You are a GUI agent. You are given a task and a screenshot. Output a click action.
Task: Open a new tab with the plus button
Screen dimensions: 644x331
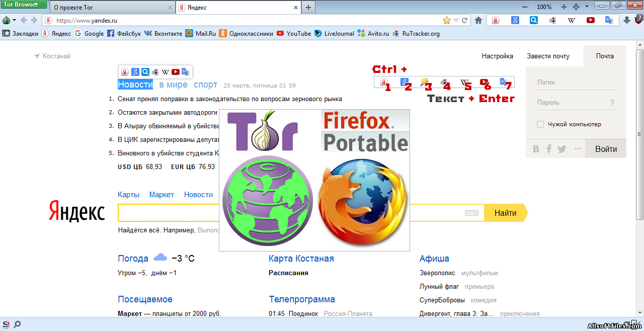(x=308, y=8)
